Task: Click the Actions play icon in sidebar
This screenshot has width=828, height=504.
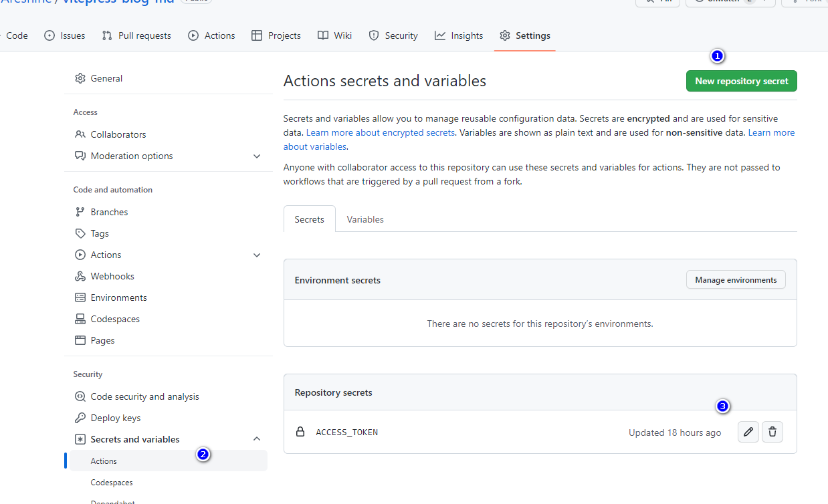Action: tap(80, 255)
